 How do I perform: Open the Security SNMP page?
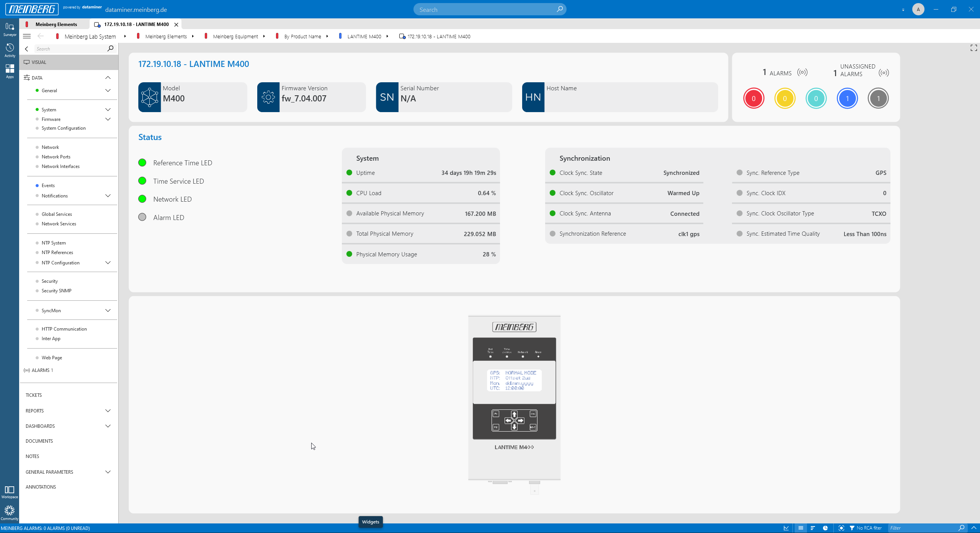[x=57, y=291]
